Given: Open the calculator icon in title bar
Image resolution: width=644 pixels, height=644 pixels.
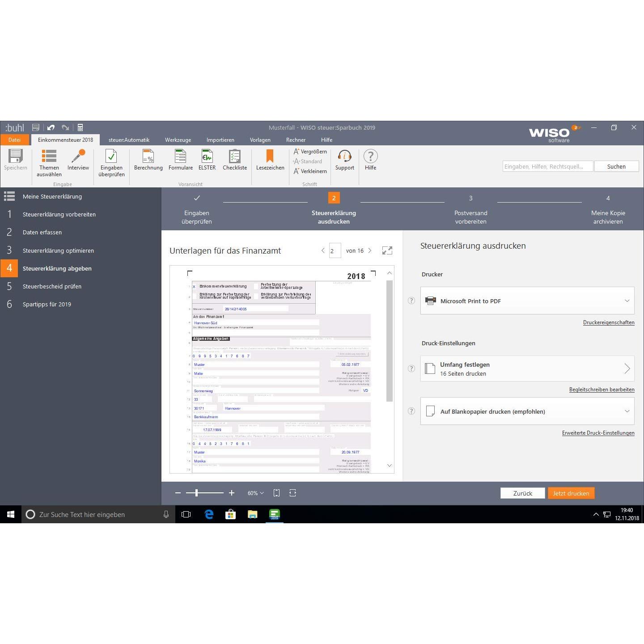Looking at the screenshot, I should (x=80, y=128).
